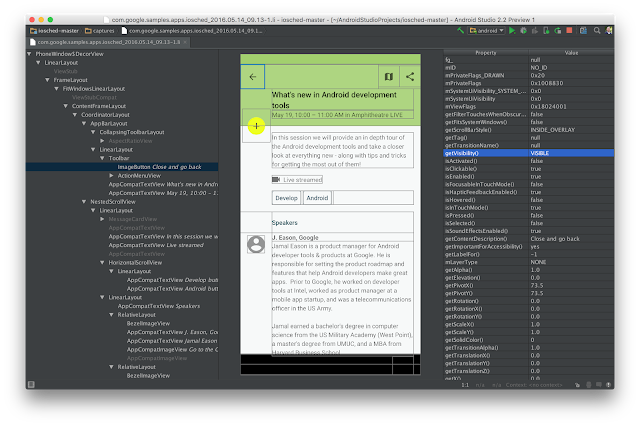Collapse the PhoneWindow$DecorView tree node
The width and height of the screenshot is (640, 426).
pyautogui.click(x=29, y=54)
